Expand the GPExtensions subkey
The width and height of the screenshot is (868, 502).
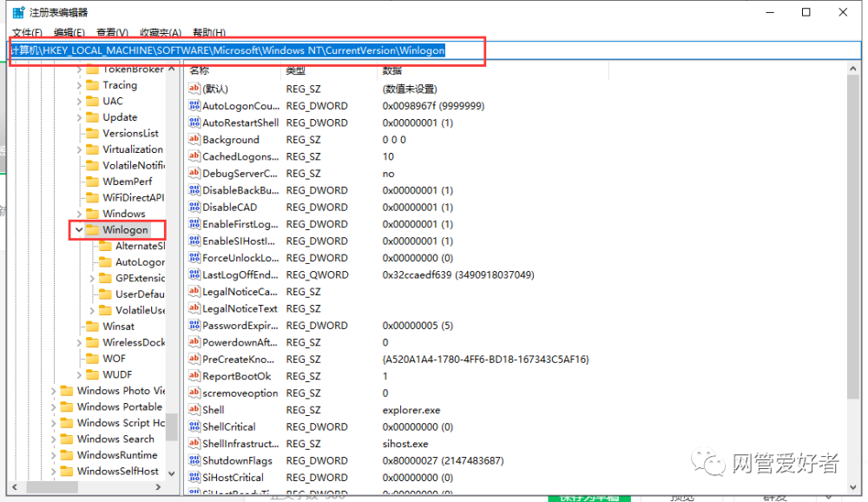(x=92, y=278)
